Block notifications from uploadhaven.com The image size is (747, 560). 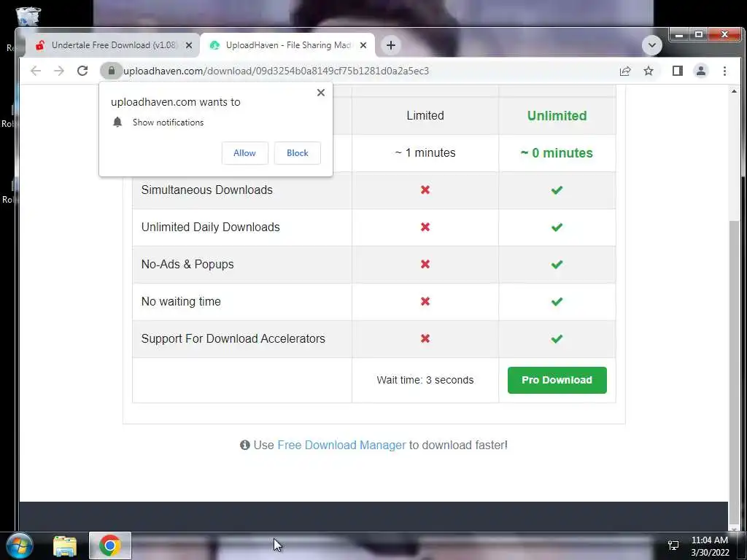298,153
